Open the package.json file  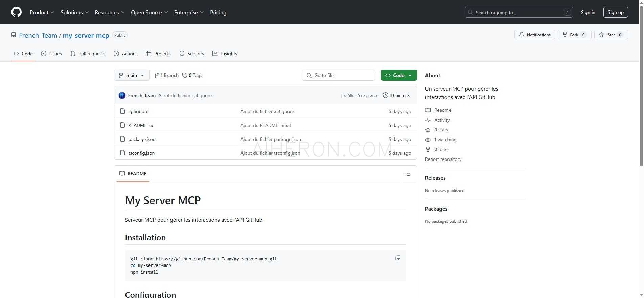tap(142, 139)
